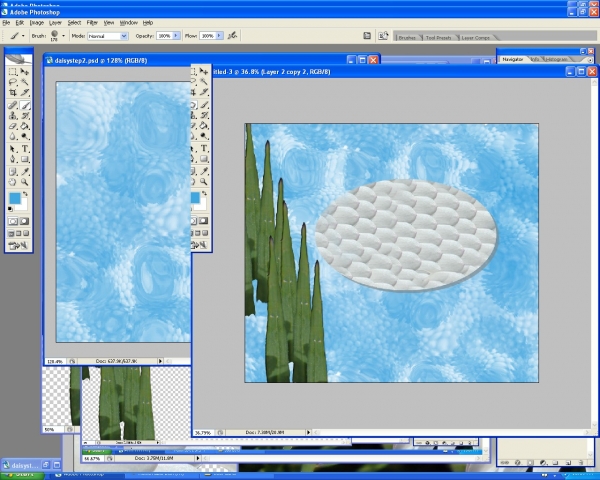Image resolution: width=600 pixels, height=480 pixels.
Task: Activate the History Brush tool in main toolbox
Action: coord(24,115)
